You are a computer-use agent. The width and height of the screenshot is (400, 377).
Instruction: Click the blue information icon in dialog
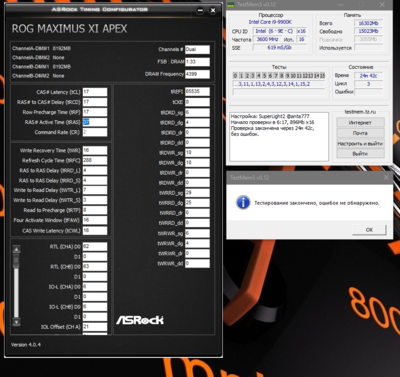coord(243,202)
